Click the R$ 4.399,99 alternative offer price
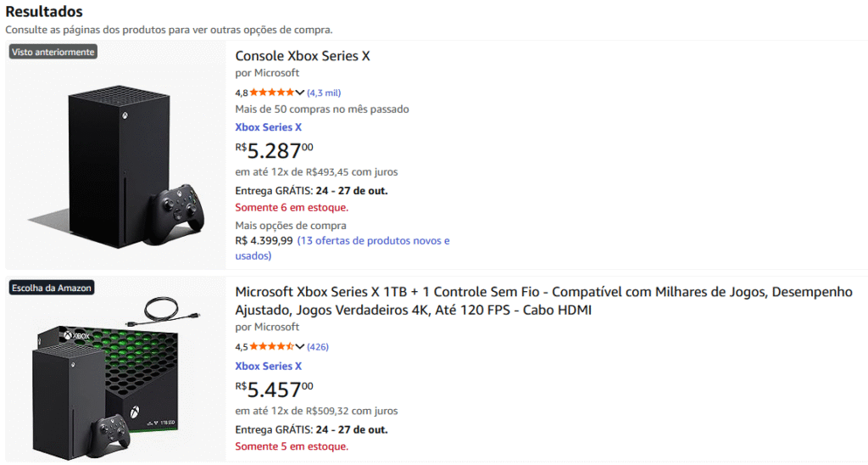Screen dimensions: 868x465 click(x=264, y=241)
